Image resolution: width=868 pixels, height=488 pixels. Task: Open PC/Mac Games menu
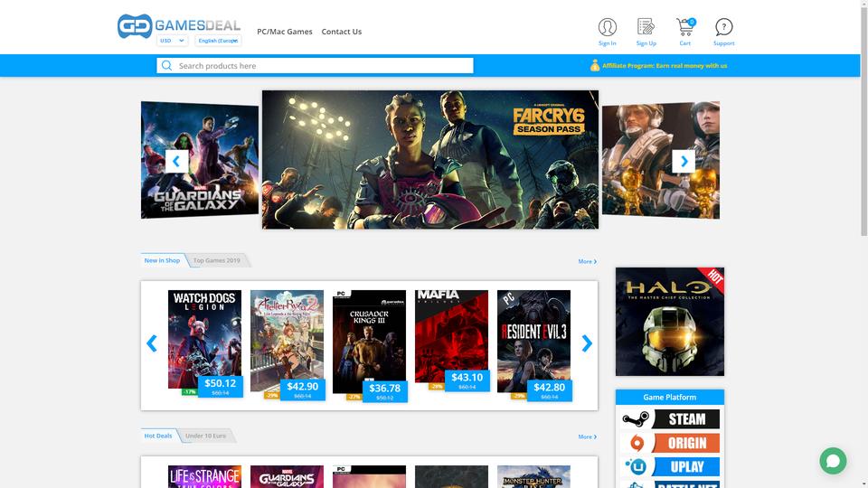(285, 32)
